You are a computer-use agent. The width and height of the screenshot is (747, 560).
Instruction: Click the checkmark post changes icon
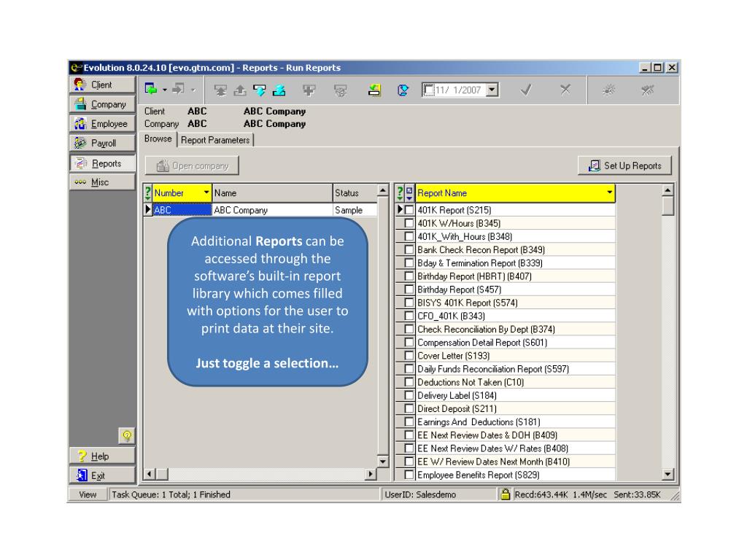pyautogui.click(x=526, y=90)
